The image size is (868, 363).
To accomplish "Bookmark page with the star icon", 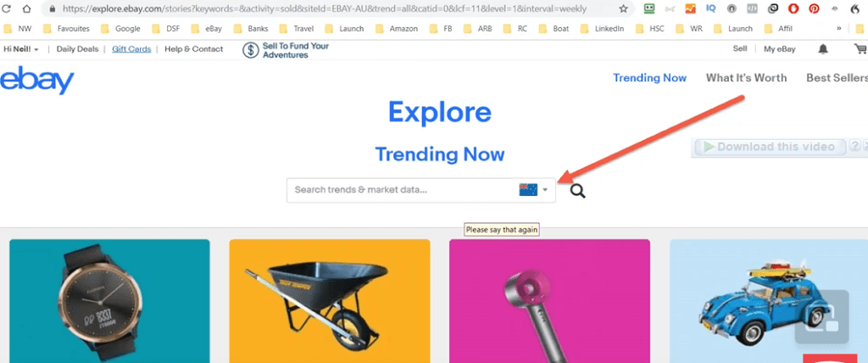I will point(623,8).
